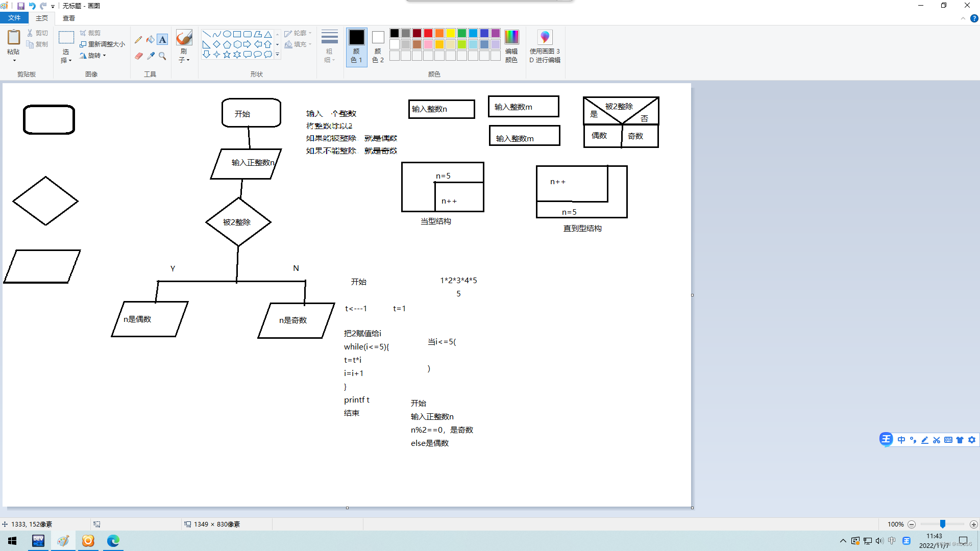Switch to the 查看 (View) tab
The image size is (980, 551).
(69, 18)
